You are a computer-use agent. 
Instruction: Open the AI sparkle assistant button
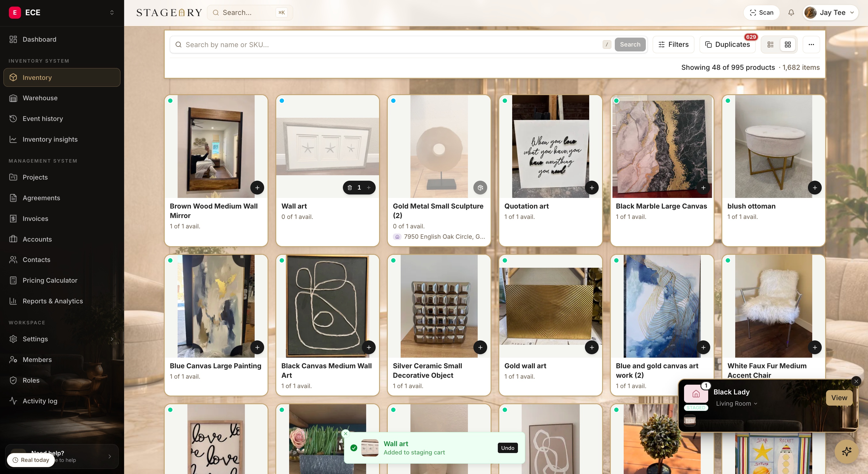846,451
